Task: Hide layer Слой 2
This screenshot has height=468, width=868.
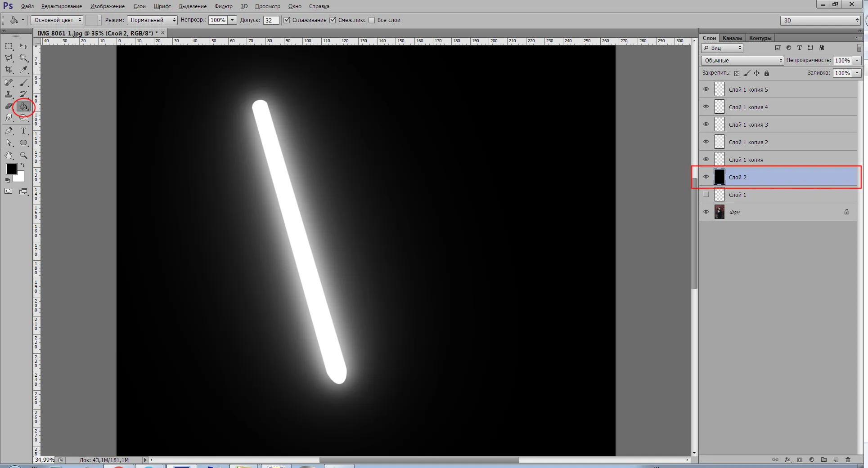Action: click(x=706, y=177)
